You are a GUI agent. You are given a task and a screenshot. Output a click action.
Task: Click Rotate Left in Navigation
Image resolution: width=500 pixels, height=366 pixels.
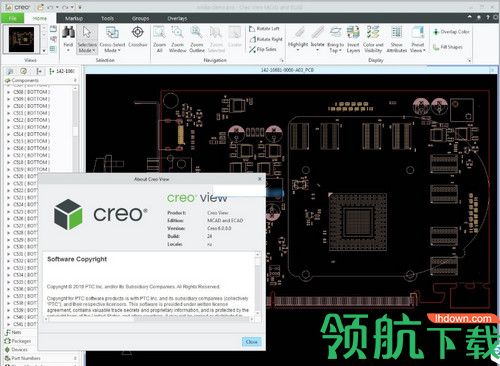coord(264,29)
